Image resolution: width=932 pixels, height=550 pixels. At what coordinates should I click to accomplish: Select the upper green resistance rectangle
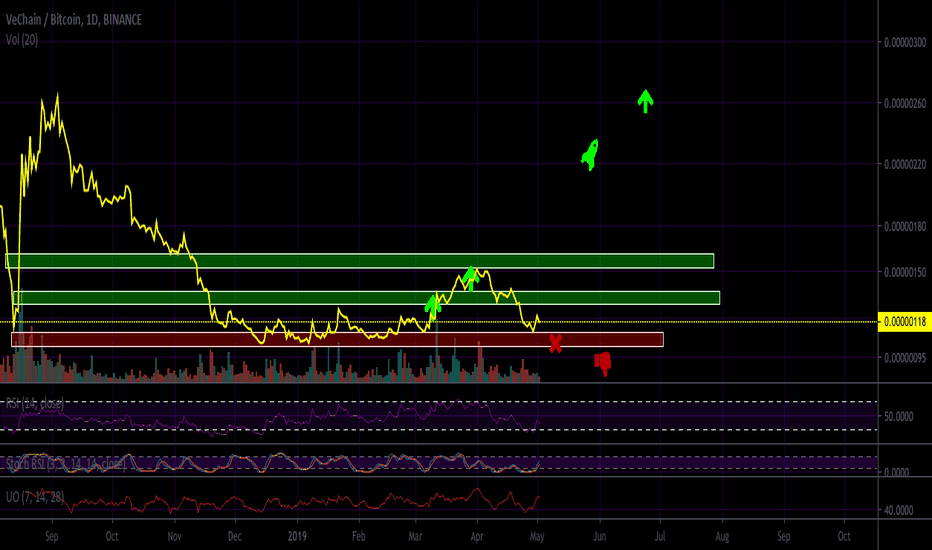tap(360, 260)
